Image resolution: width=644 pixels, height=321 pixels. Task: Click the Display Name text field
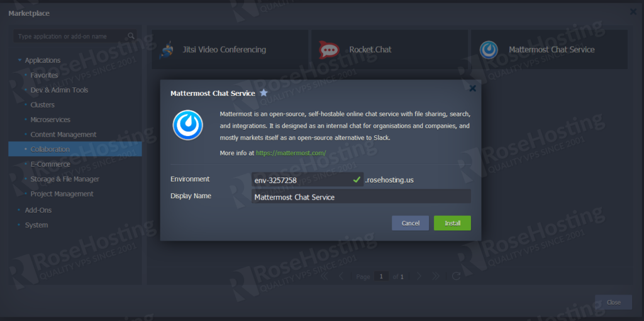(x=360, y=197)
